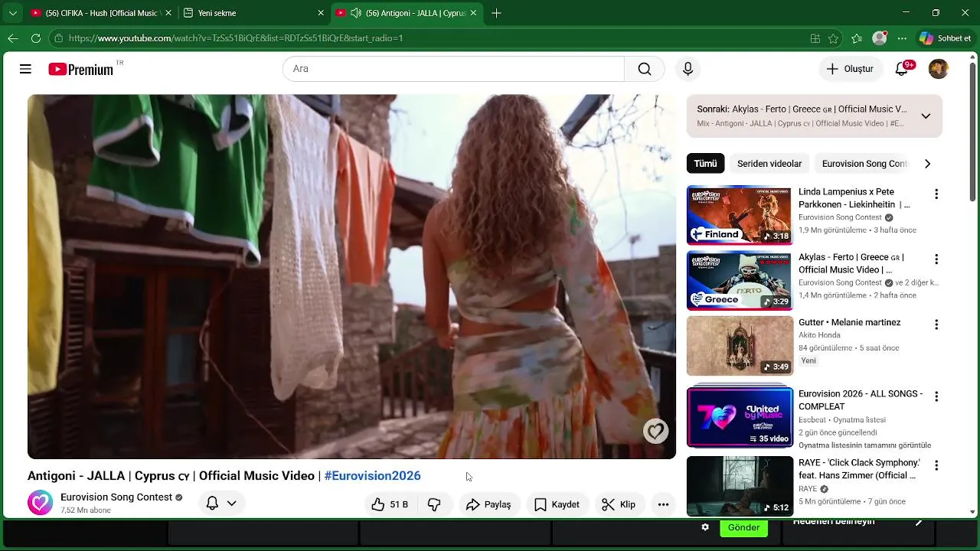
Task: Click the main video player
Action: click(x=351, y=276)
